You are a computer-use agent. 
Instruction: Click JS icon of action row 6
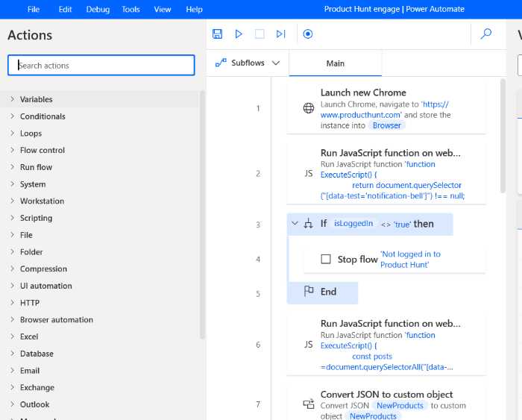(x=309, y=345)
